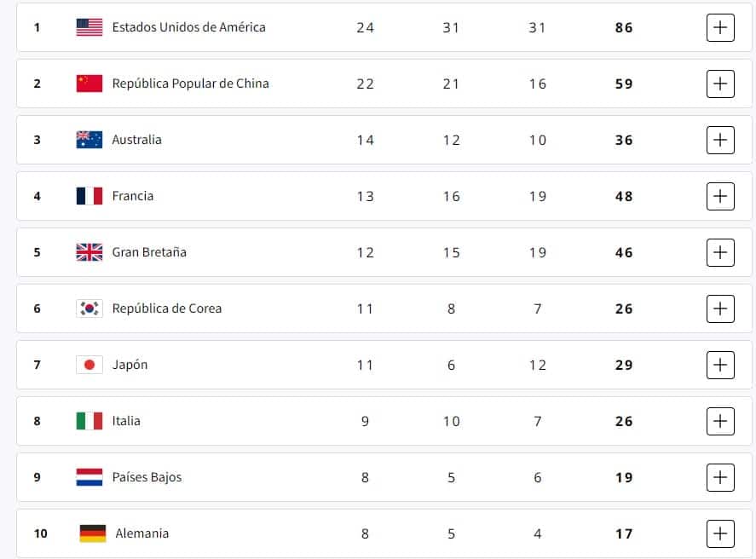Click the South Korea flag icon
Image resolution: width=756 pixels, height=559 pixels.
pyautogui.click(x=89, y=308)
